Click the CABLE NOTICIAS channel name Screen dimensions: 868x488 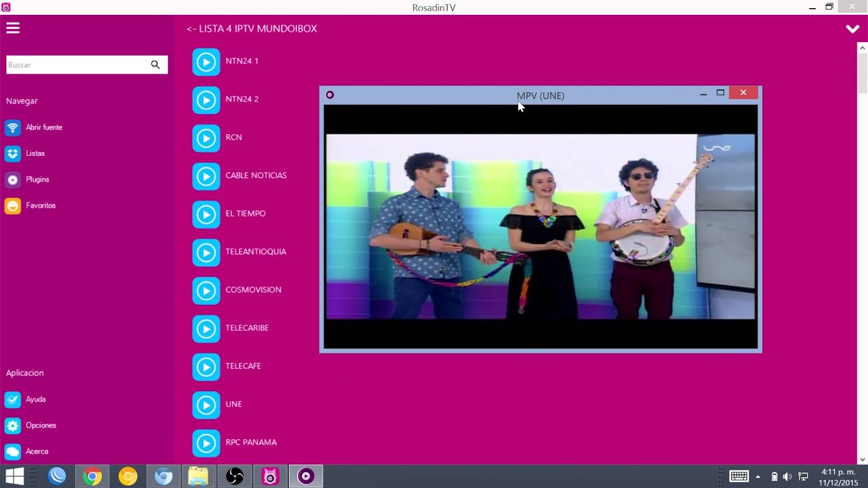tap(256, 176)
